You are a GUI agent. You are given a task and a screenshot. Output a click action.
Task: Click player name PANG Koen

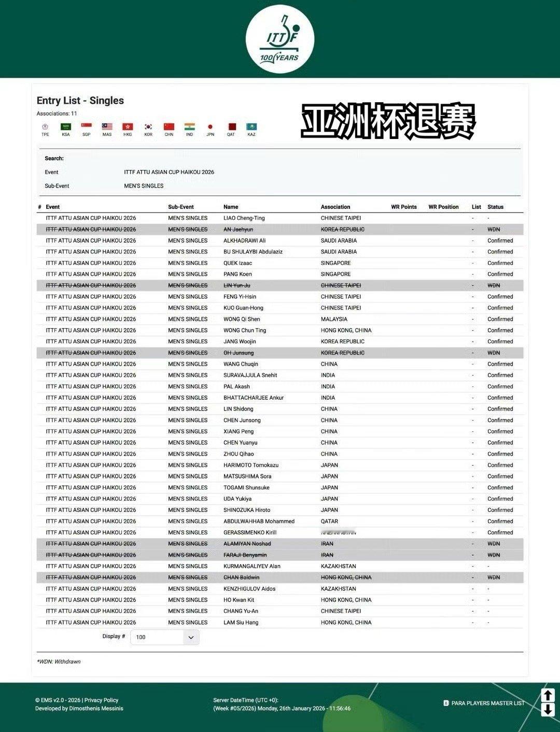[237, 274]
